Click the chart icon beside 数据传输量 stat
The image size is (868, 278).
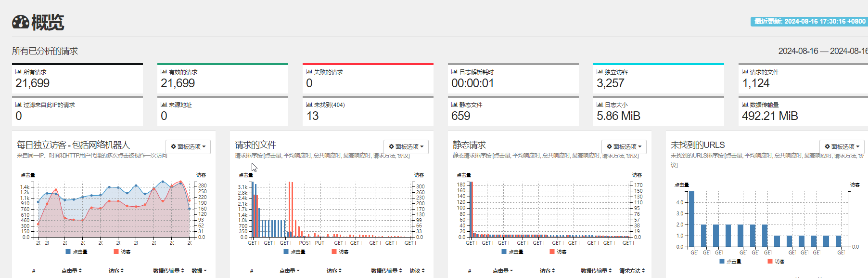745,105
